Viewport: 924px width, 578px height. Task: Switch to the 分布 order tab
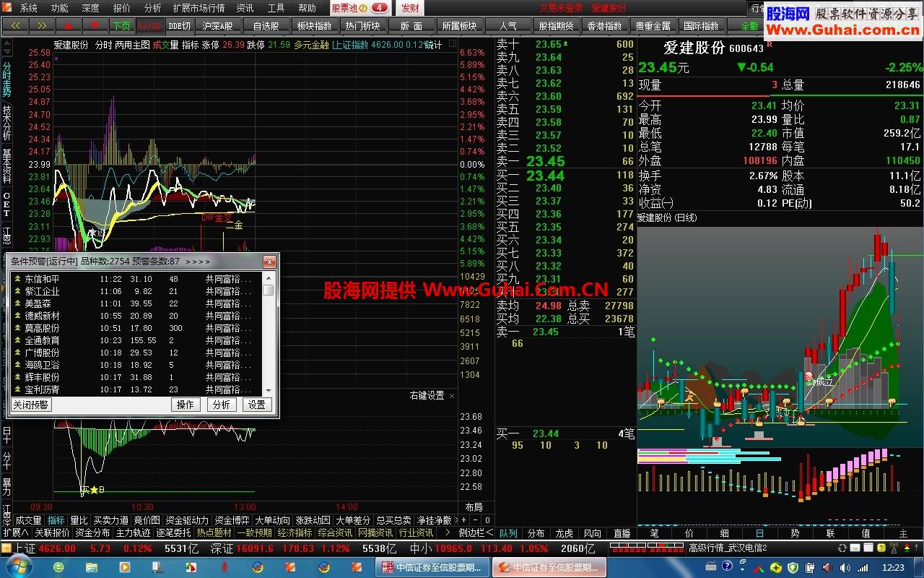point(536,533)
